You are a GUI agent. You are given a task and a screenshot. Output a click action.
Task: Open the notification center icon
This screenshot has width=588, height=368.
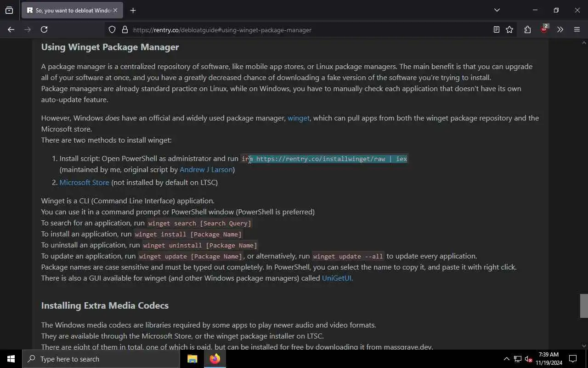click(573, 359)
